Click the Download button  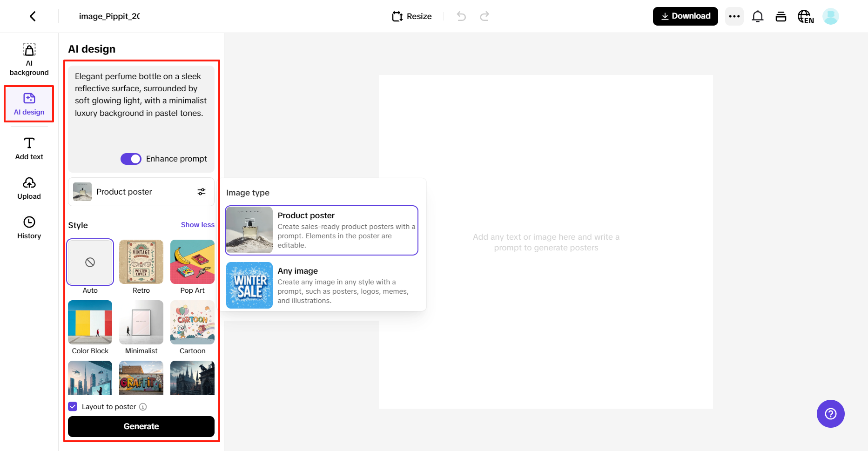(x=685, y=16)
